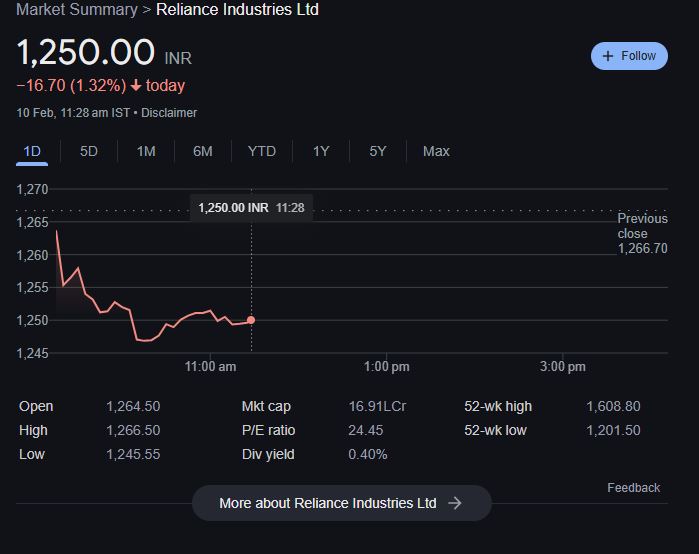This screenshot has height=554, width=699.
Task: Click the 52-wk high label
Action: tap(498, 406)
